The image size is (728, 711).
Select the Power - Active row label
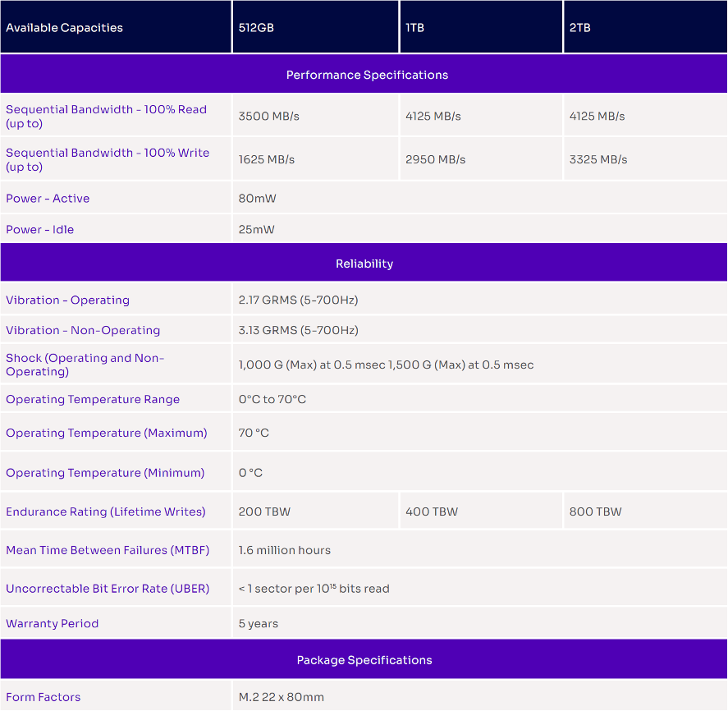point(48,199)
